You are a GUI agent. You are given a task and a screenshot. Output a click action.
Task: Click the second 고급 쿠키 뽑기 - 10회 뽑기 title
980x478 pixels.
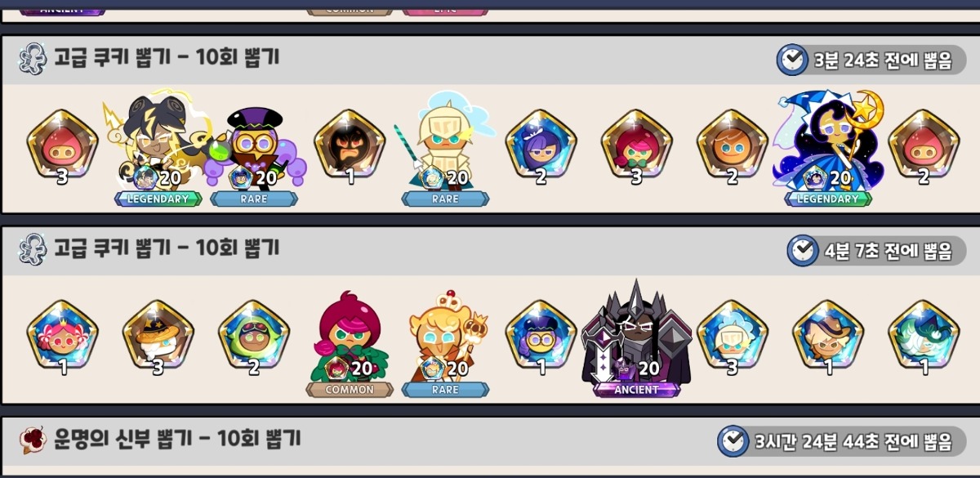167,248
